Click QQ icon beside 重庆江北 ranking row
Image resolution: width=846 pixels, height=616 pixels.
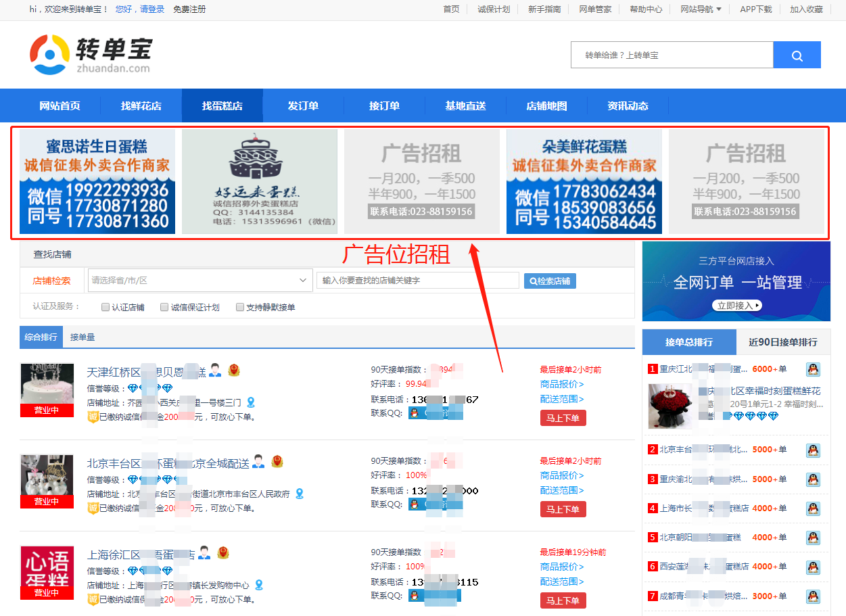[813, 369]
